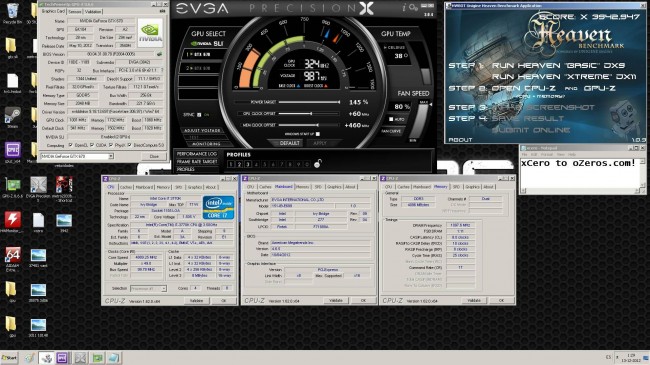This screenshot has height=365, width=650.
Task: Click the Windows Start button
Action: [9, 358]
